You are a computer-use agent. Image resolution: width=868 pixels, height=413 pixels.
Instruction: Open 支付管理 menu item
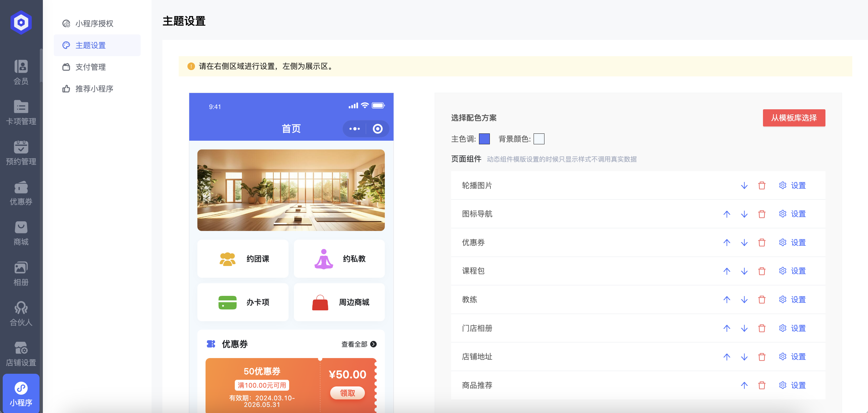pyautogui.click(x=90, y=67)
